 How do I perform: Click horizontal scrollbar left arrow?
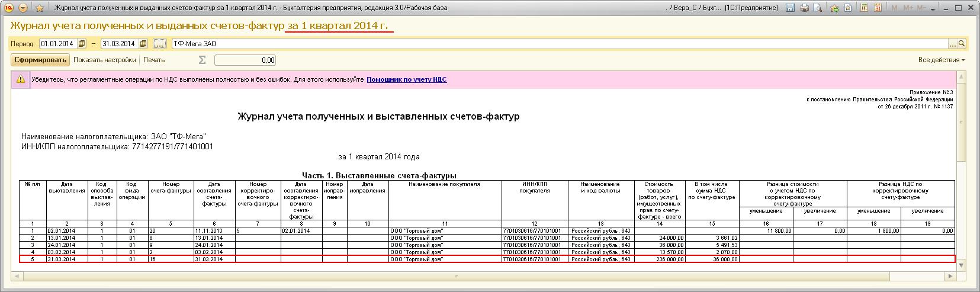point(18,275)
